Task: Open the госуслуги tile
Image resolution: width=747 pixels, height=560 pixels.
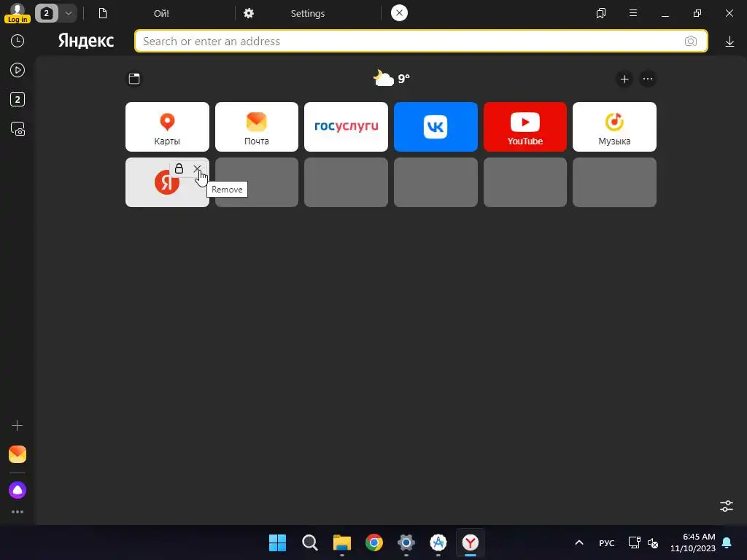Action: tap(346, 127)
